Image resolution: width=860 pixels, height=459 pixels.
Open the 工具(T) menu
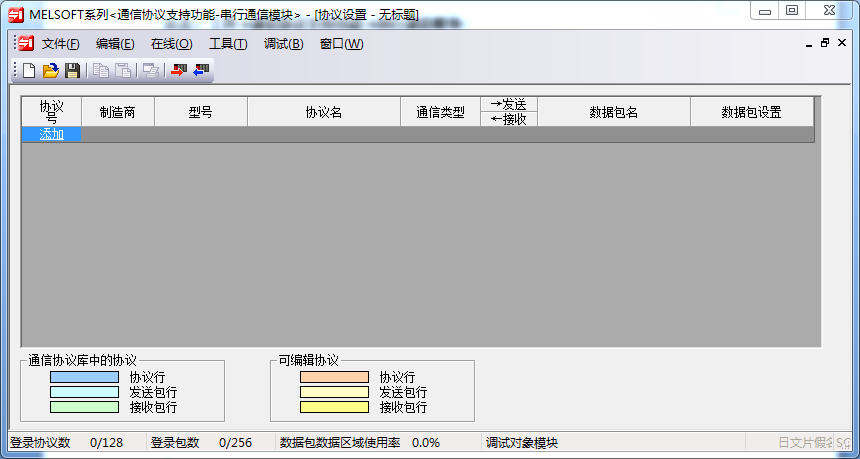(x=228, y=44)
